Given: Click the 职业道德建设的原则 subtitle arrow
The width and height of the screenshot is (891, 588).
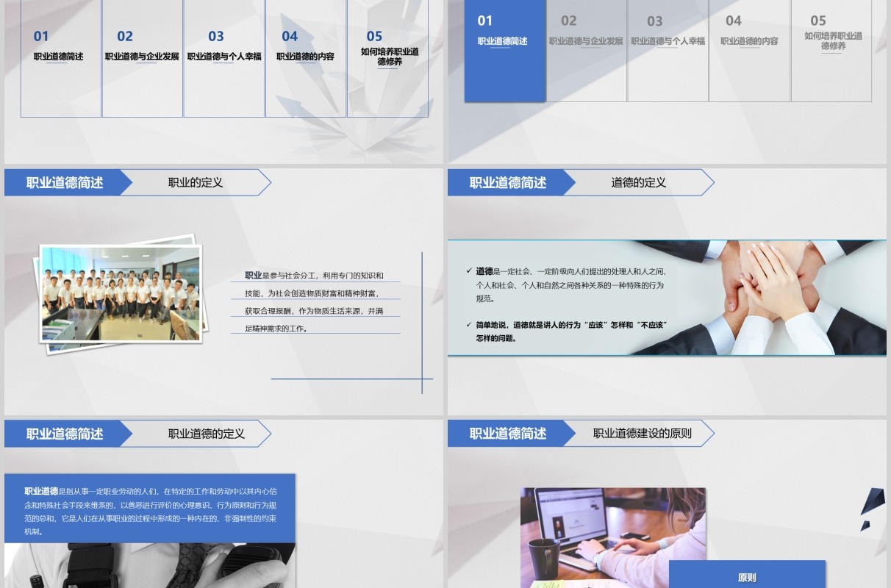Looking at the screenshot, I should [639, 434].
